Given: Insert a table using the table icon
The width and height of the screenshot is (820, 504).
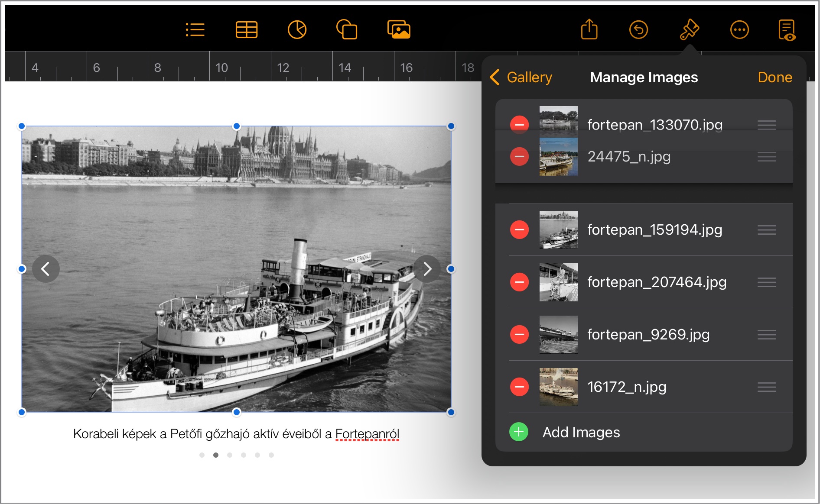Looking at the screenshot, I should pos(247,30).
